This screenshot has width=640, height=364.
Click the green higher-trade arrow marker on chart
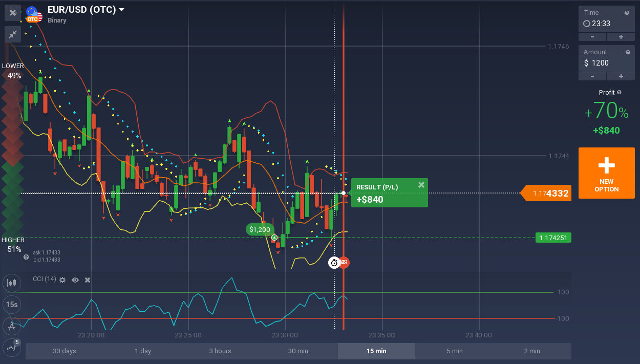(274, 238)
